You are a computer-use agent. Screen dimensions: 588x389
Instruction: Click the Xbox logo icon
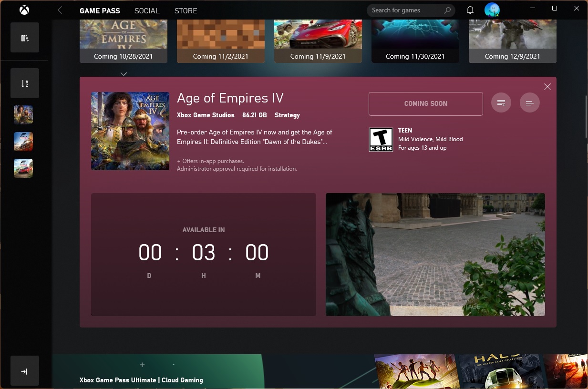24,10
